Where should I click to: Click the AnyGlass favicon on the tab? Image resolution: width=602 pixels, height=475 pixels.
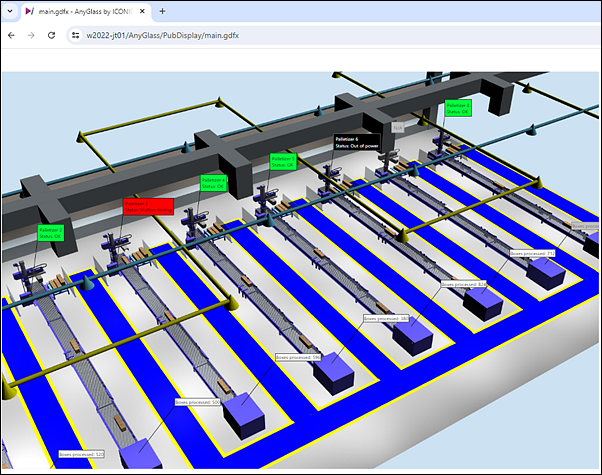30,11
